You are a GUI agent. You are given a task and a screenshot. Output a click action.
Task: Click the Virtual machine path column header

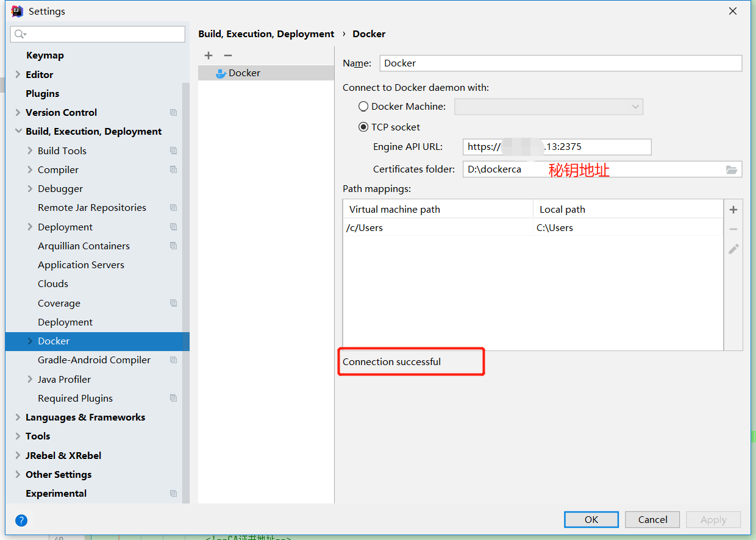pyautogui.click(x=438, y=209)
